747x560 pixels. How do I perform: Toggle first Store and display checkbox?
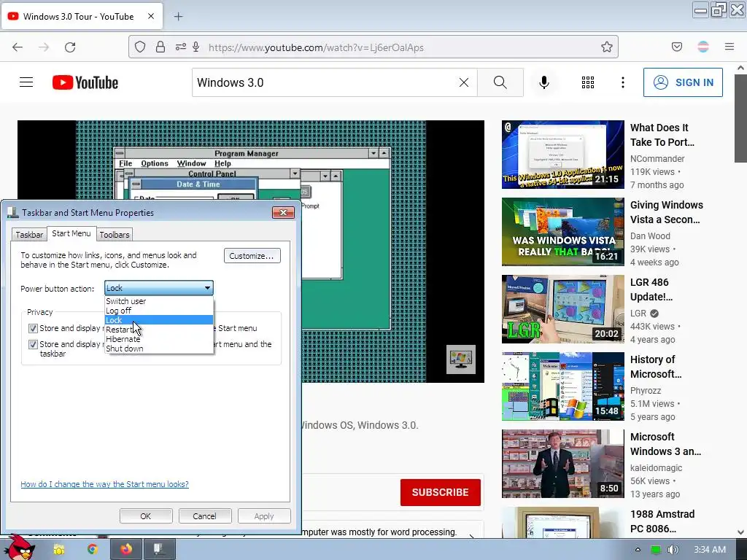[33, 329]
